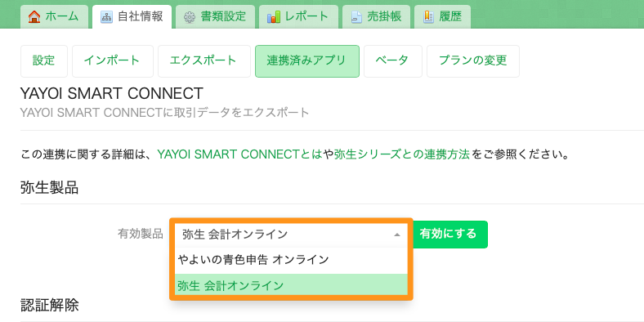
Task: Choose やよいの青色申告 オンライン option
Action: 291,260
